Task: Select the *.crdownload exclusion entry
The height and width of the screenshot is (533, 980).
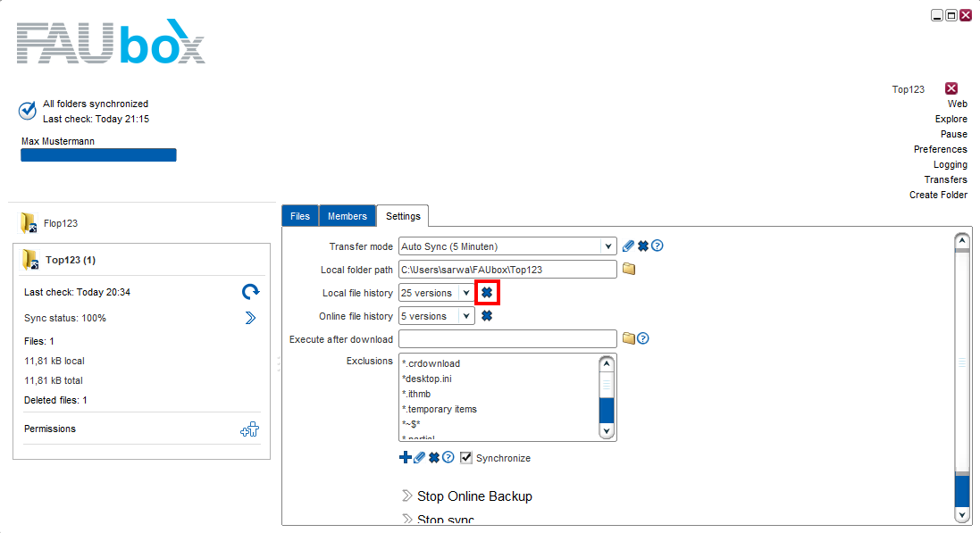Action: [431, 363]
